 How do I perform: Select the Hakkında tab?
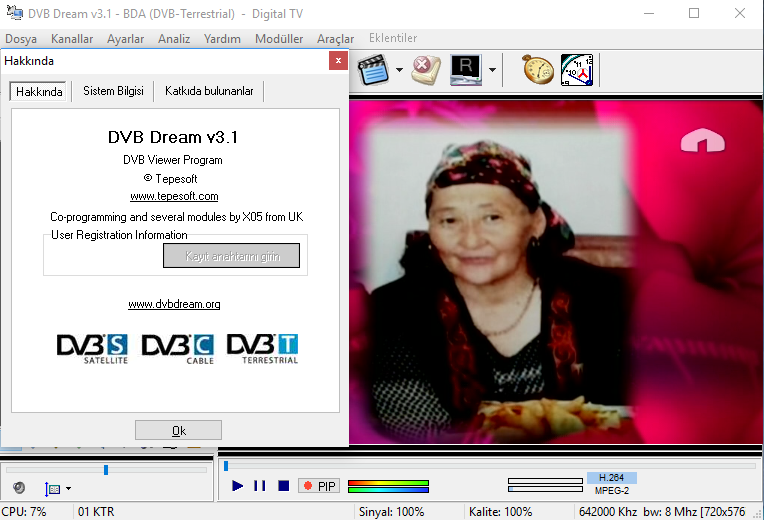[39, 92]
